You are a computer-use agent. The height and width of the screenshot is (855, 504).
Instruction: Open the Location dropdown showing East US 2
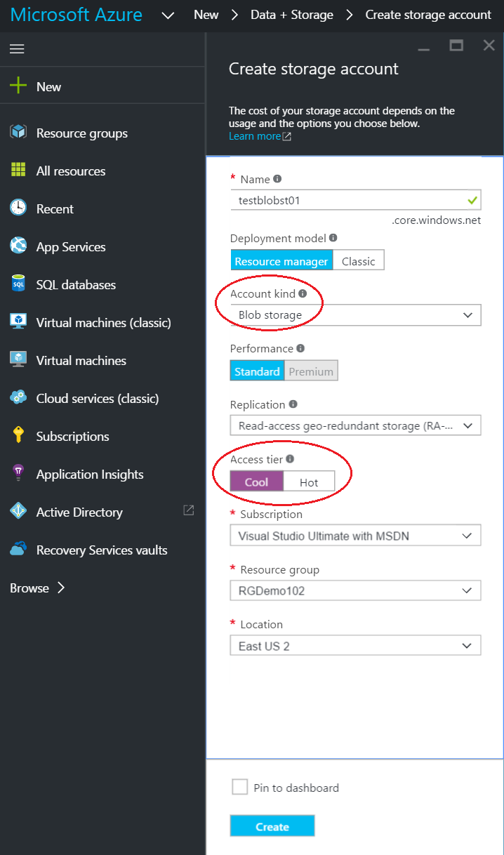coord(355,646)
